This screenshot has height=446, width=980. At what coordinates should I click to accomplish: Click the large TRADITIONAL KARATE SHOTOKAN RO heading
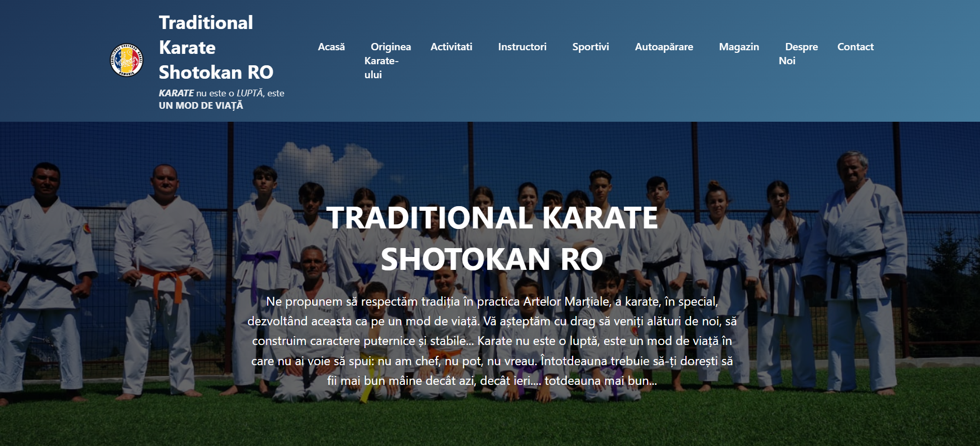point(492,238)
